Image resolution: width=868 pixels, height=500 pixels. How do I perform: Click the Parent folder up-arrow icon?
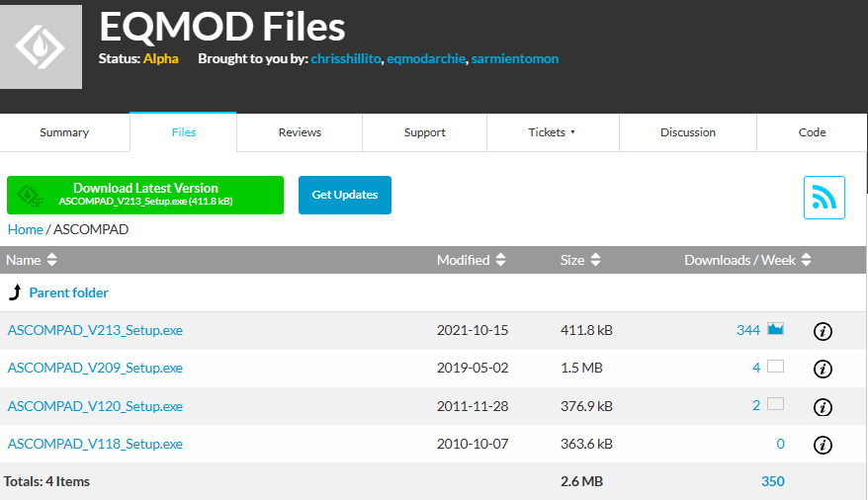(15, 292)
